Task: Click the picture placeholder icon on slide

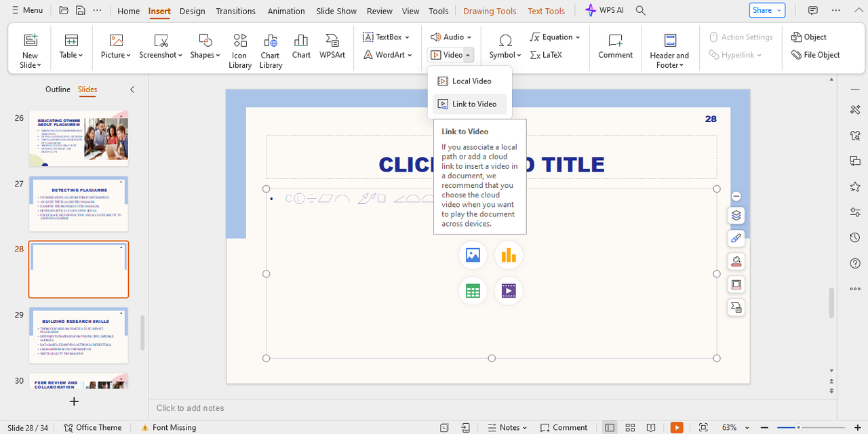Action: [x=473, y=255]
